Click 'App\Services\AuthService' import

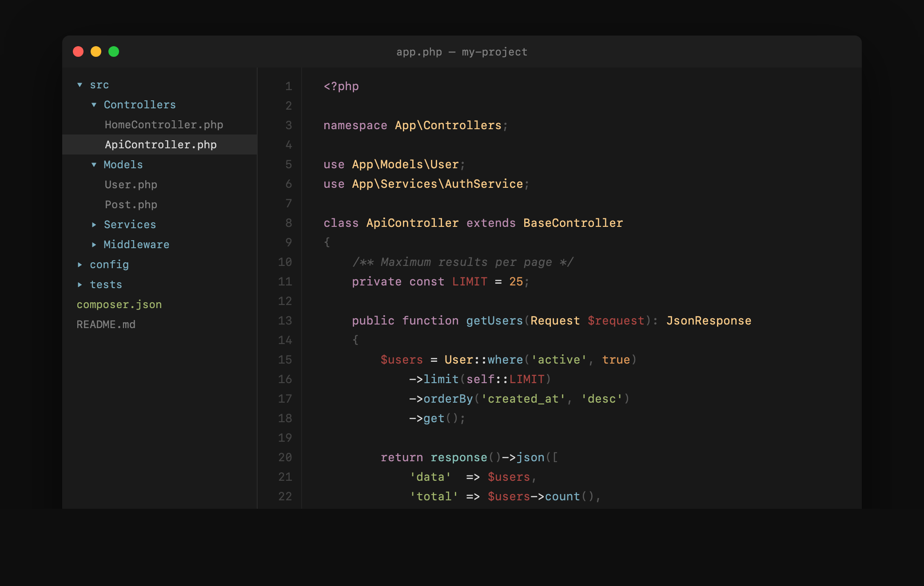click(x=438, y=184)
